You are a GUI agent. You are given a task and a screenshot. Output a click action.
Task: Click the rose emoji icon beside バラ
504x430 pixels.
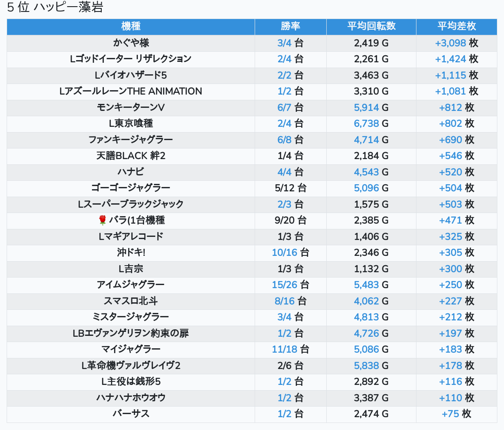click(103, 220)
